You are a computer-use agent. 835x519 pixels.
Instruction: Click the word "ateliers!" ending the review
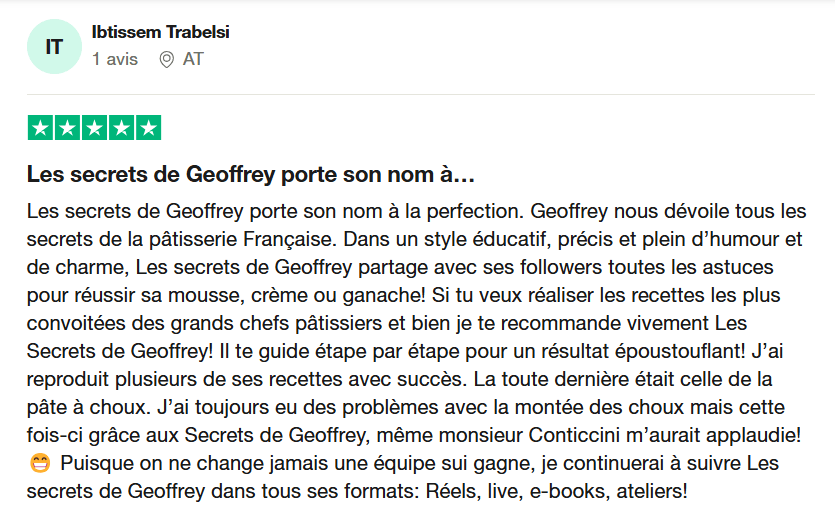click(652, 491)
